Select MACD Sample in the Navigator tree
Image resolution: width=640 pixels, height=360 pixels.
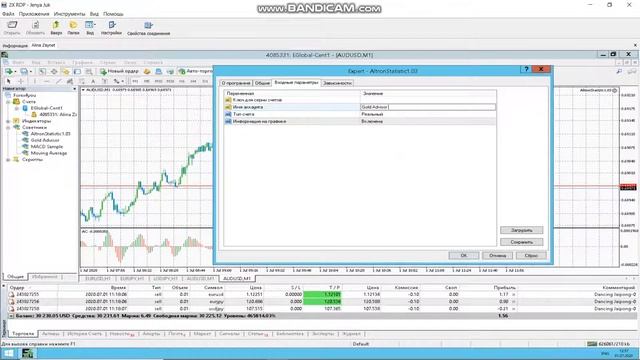47,147
